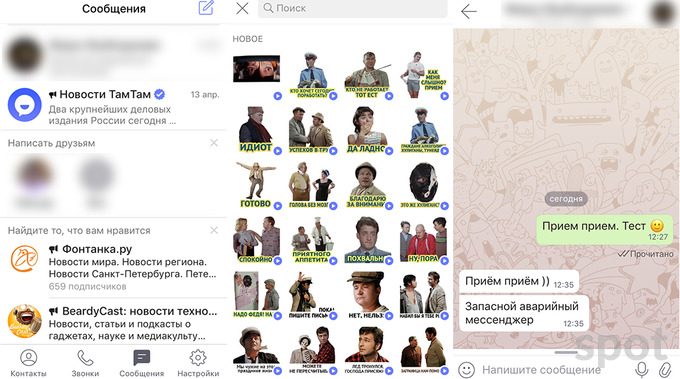The width and height of the screenshot is (680, 379).
Task: Switch to the Звонки tab
Action: coord(85,363)
